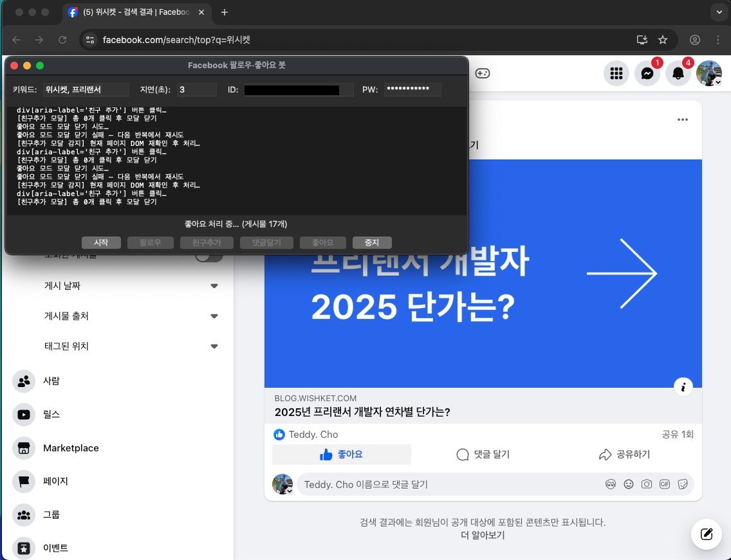Attach a photo using camera icon

pyautogui.click(x=647, y=484)
